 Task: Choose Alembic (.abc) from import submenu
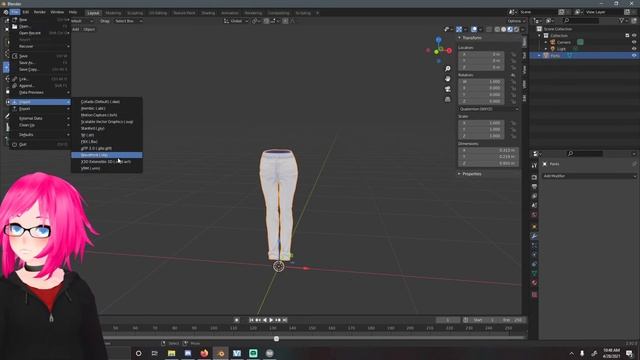tap(107, 108)
